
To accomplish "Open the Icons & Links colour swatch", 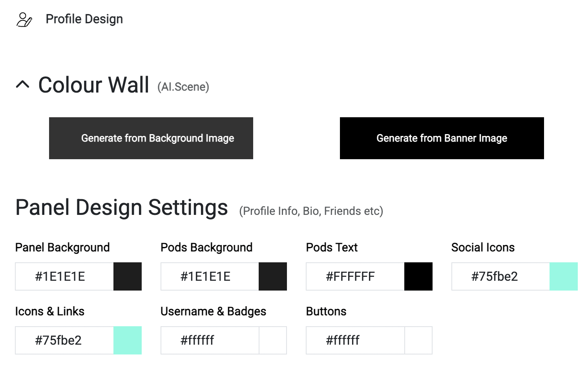I will point(128,340).
